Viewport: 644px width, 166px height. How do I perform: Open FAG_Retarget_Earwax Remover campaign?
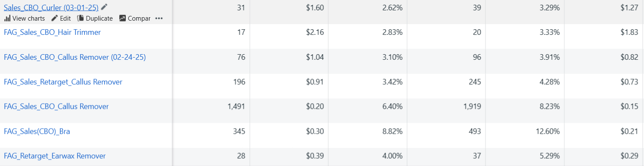point(55,156)
